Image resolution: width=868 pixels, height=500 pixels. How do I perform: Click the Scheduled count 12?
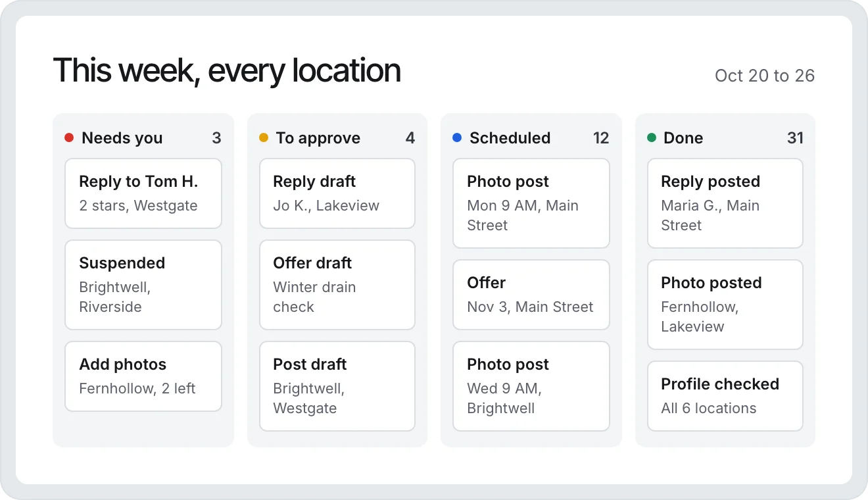[601, 138]
